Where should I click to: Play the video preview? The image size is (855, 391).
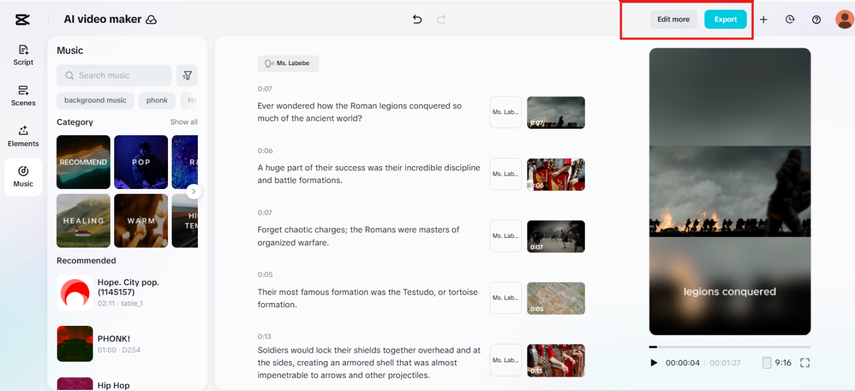(654, 363)
